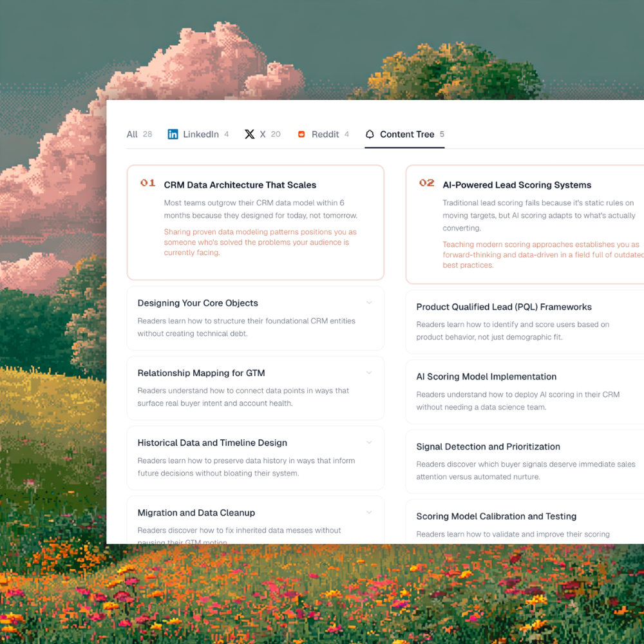Click text 'structure their foundational CRM entities'
This screenshot has height=644, width=644.
[x=284, y=321]
